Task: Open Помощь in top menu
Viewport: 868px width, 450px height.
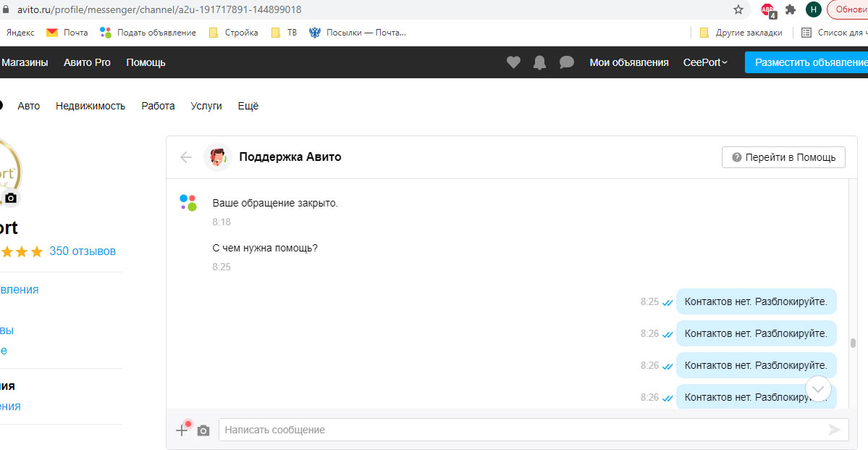Action: tap(146, 62)
